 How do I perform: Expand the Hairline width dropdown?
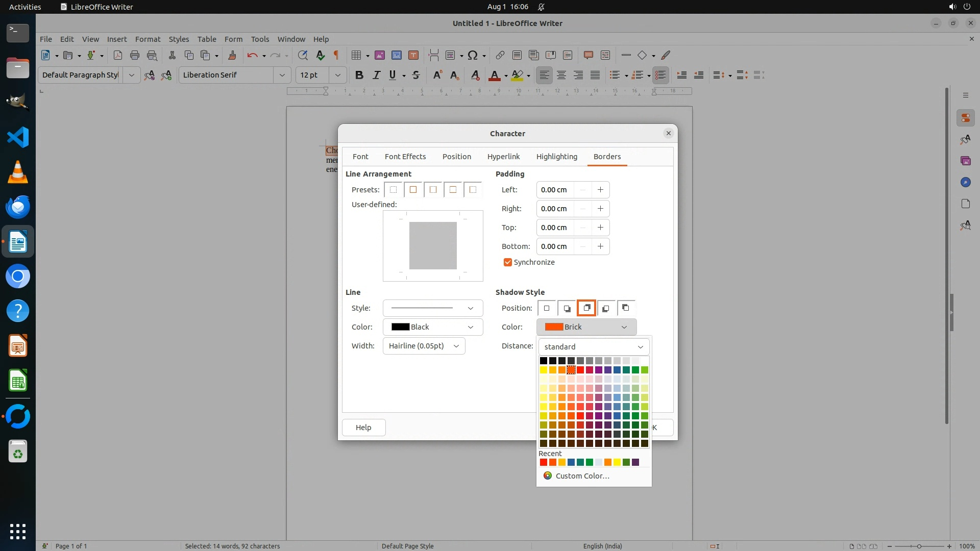click(424, 346)
